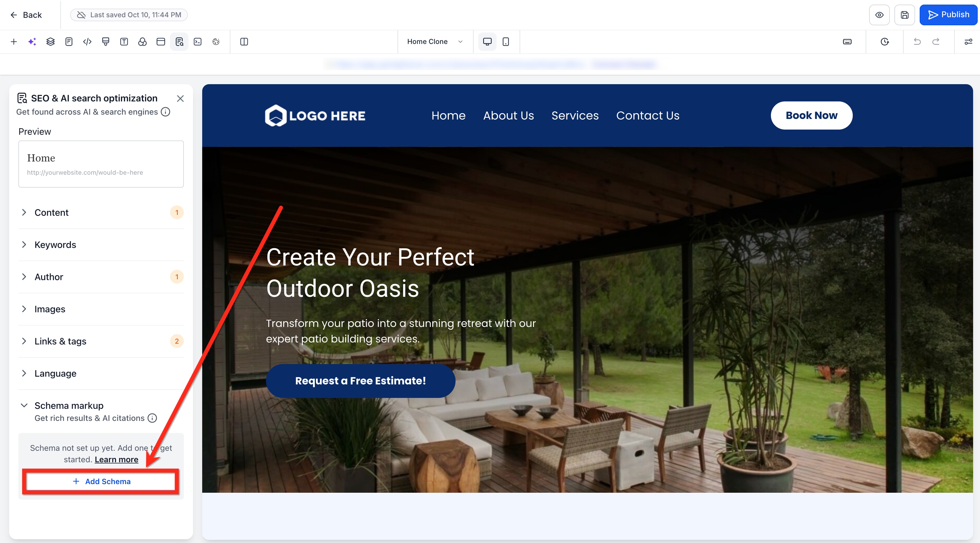Switch to desktop device view
Viewport: 980px width, 543px height.
[x=487, y=41]
